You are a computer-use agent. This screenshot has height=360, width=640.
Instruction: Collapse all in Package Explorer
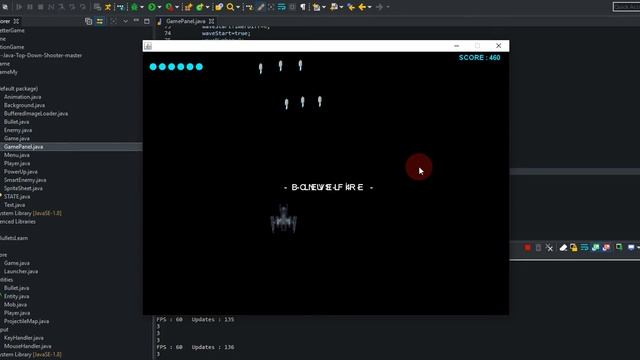coord(89,21)
